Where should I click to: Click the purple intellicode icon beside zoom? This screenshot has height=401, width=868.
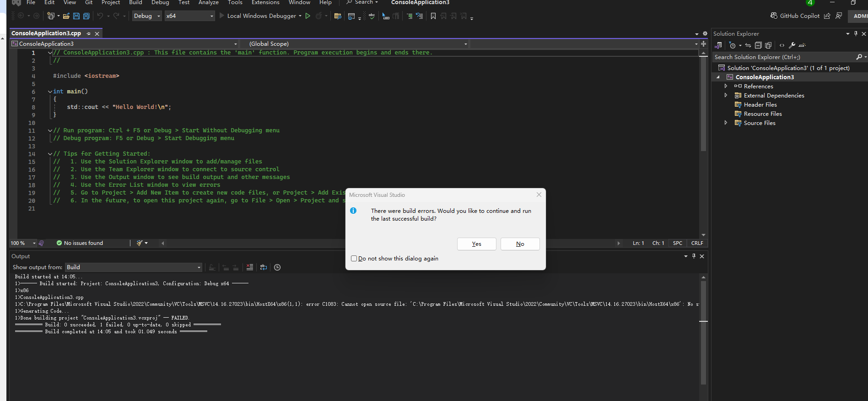tap(41, 243)
